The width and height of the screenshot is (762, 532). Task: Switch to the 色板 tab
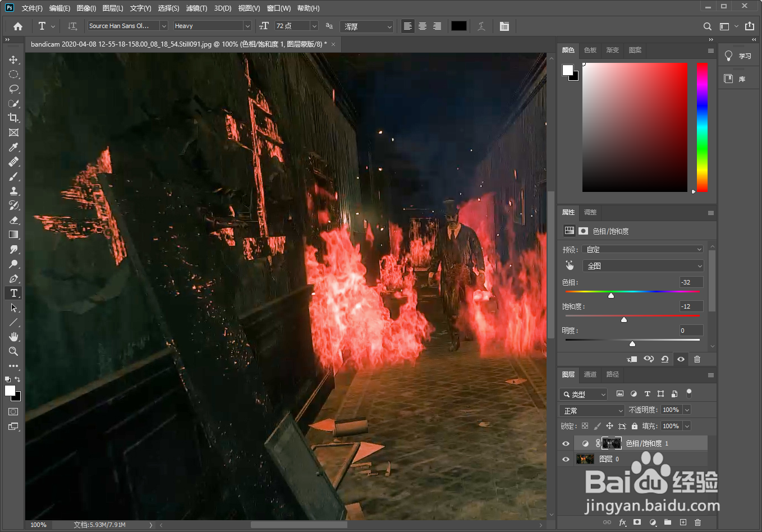point(590,50)
